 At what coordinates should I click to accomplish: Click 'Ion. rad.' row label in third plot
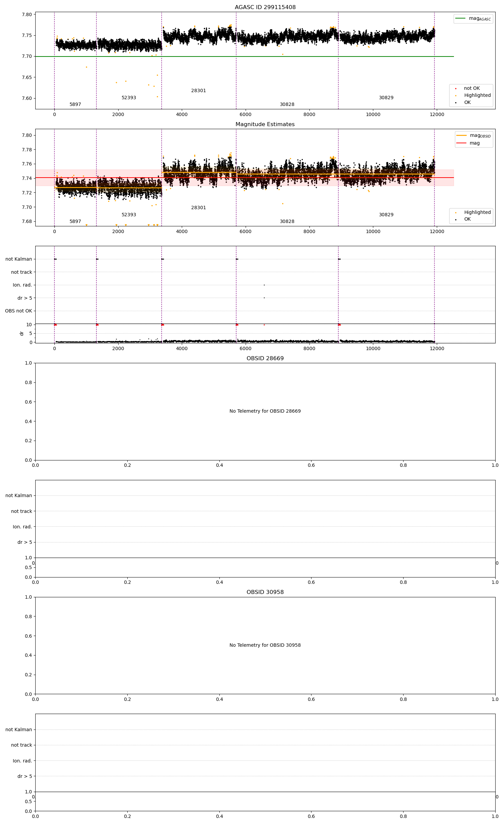point(23,285)
